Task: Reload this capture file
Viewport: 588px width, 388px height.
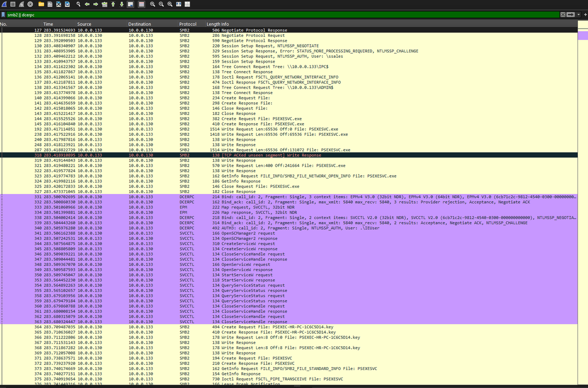Action: coord(67,4)
